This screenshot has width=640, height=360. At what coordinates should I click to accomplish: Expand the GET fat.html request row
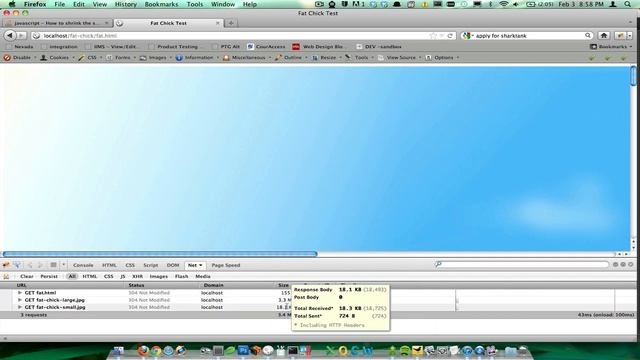click(x=20, y=293)
